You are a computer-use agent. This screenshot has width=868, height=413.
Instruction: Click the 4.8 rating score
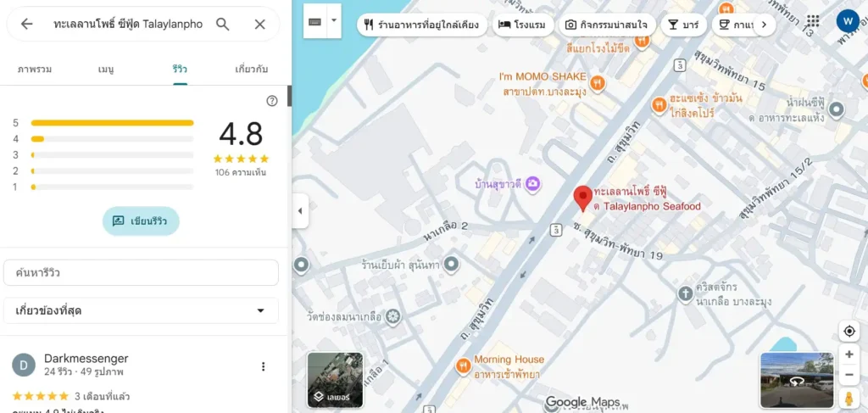click(x=241, y=134)
